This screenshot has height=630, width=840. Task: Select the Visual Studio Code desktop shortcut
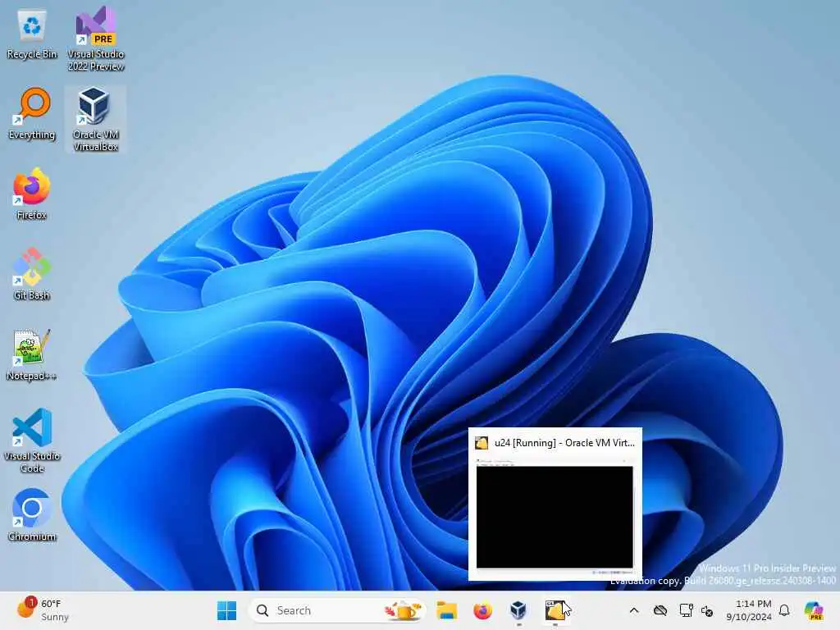click(32, 441)
